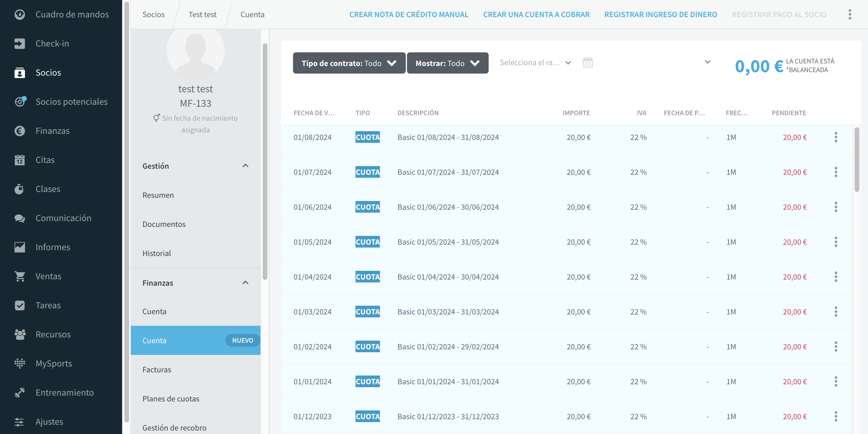Open Facturas in profile menu
The image size is (868, 434).
pyautogui.click(x=157, y=370)
